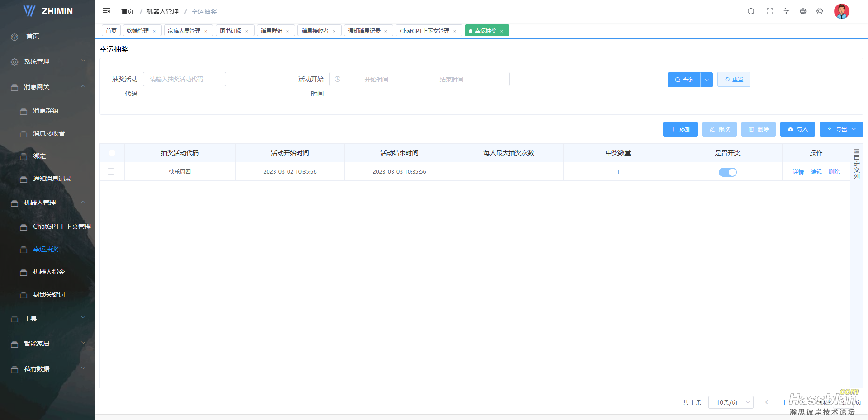Open the 10条/页 page size dropdown

click(x=731, y=402)
